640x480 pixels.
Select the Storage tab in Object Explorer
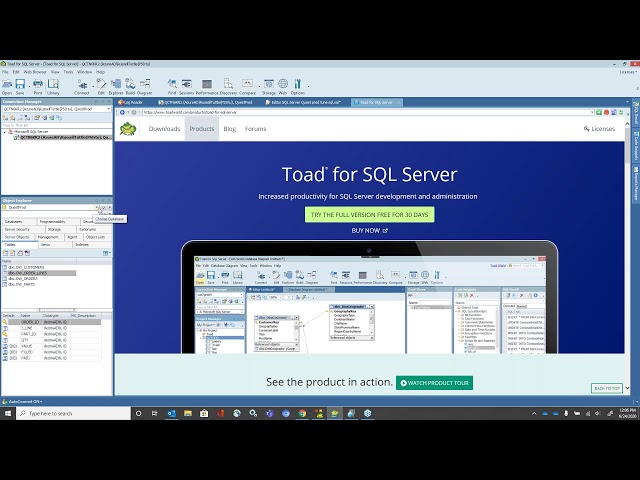coord(60,229)
